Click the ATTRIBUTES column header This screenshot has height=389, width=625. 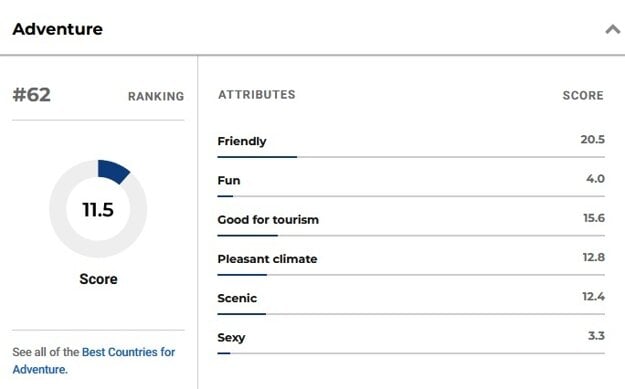click(257, 94)
